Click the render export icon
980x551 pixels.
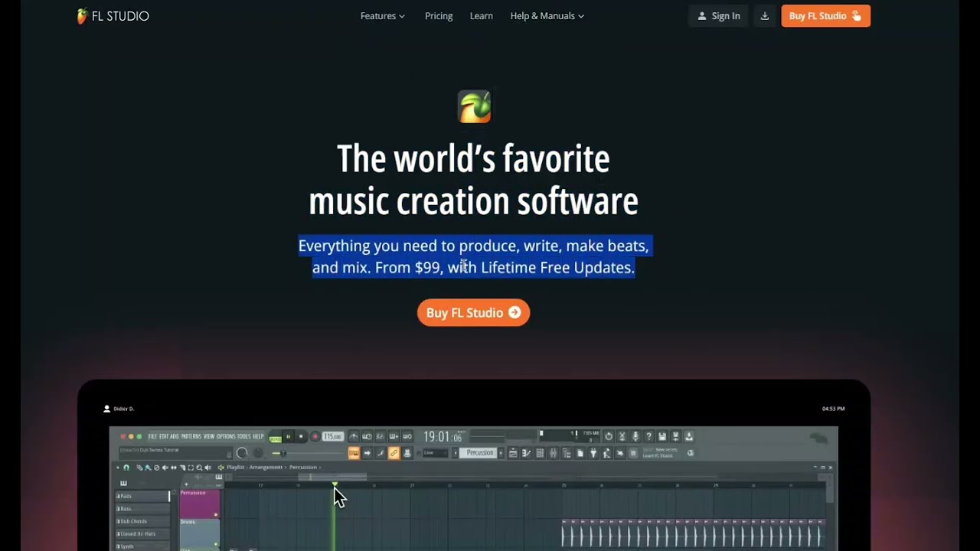coord(675,436)
